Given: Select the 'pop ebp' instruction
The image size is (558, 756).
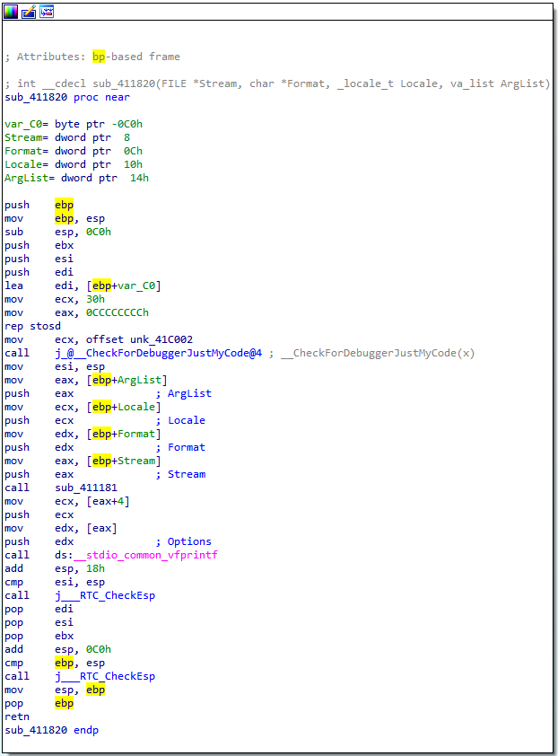Looking at the screenshot, I should (39, 705).
